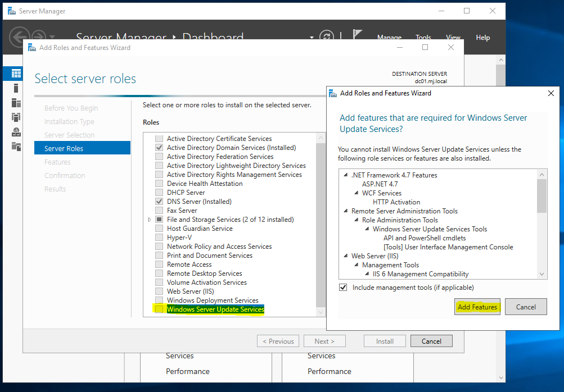564x392 pixels.
Task: Check the Web Server (IIS) role
Action: pyautogui.click(x=159, y=291)
